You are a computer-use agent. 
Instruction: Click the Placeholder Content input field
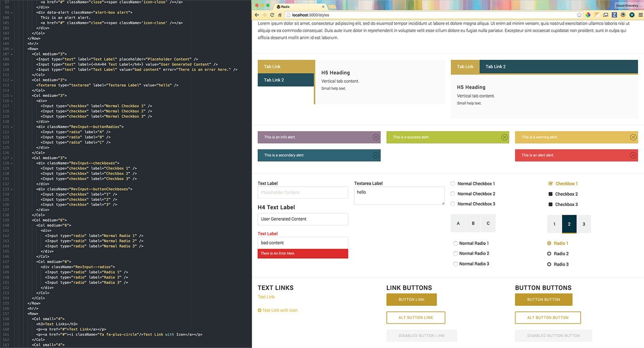303,192
